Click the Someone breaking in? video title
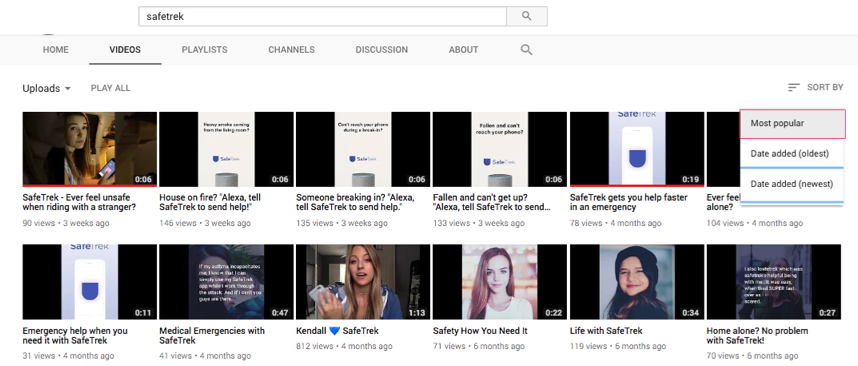The image size is (858, 366). tap(355, 202)
